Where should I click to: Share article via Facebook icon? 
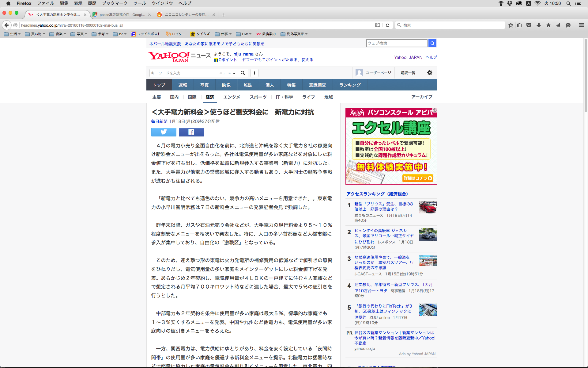click(x=191, y=132)
